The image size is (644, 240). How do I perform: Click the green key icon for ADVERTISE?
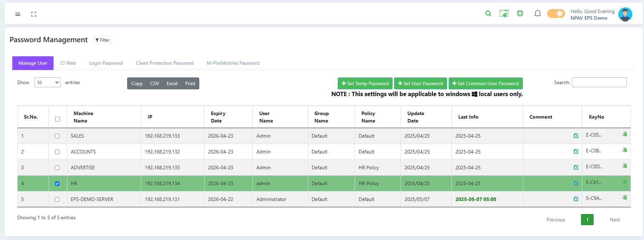pos(624,166)
